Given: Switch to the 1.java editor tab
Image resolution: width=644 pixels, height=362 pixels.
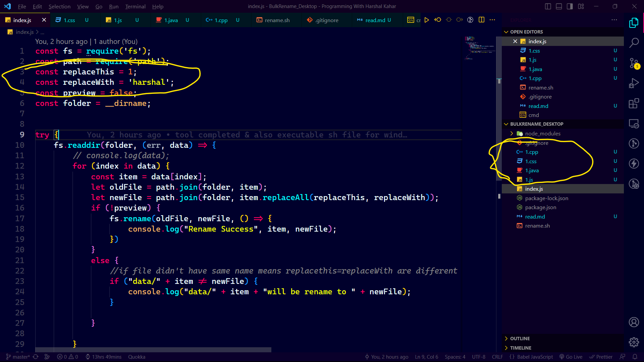Looking at the screenshot, I should coord(170,20).
